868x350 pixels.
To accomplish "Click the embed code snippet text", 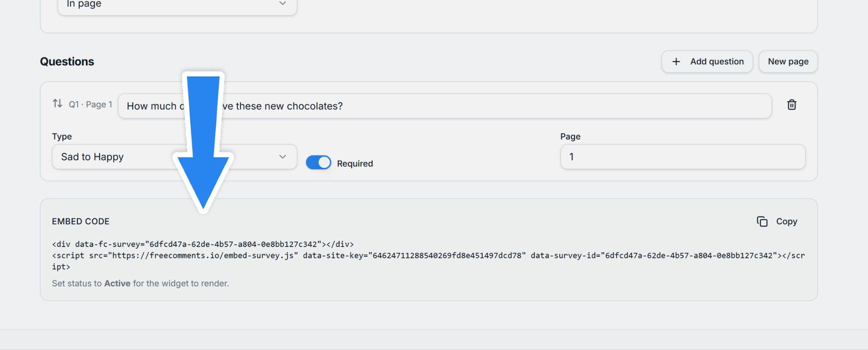I will 428,256.
